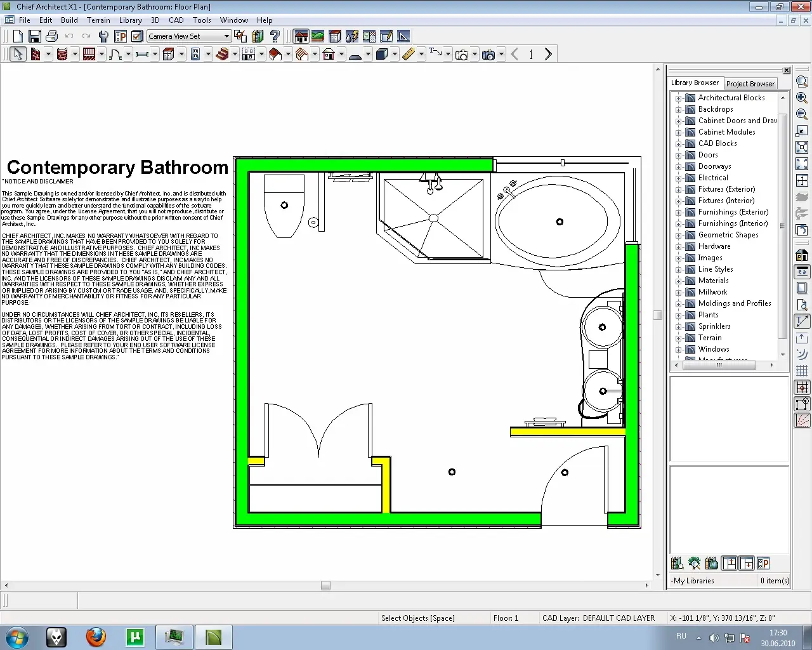The image size is (812, 650).
Task: Open the Camera View Set dropdown
Action: point(226,36)
